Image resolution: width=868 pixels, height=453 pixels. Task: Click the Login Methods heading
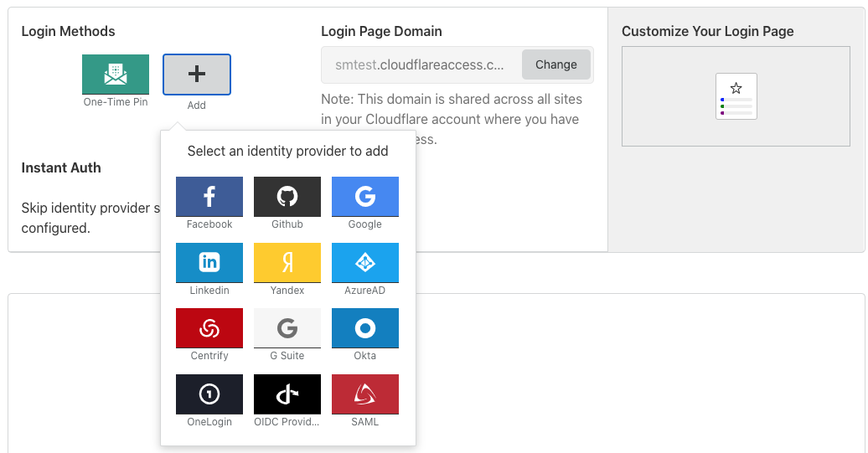[x=68, y=32]
